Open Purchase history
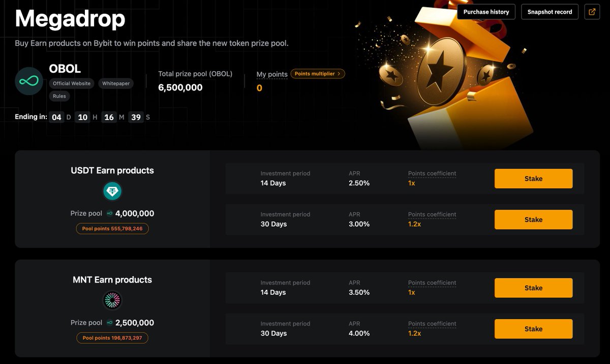Image resolution: width=610 pixels, height=364 pixels. [486, 12]
